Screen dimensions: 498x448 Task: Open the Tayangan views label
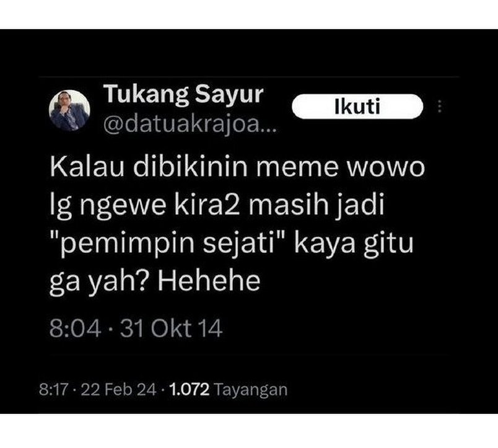coord(251,390)
